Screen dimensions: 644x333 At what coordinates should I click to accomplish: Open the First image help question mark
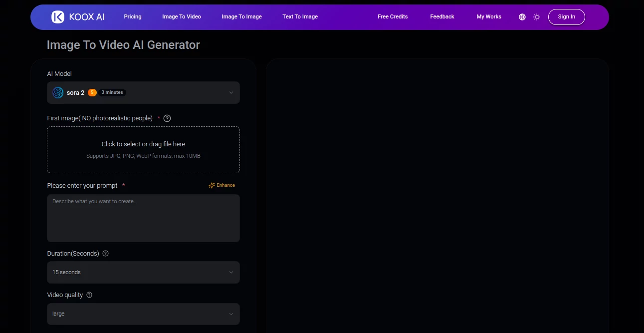coord(167,118)
